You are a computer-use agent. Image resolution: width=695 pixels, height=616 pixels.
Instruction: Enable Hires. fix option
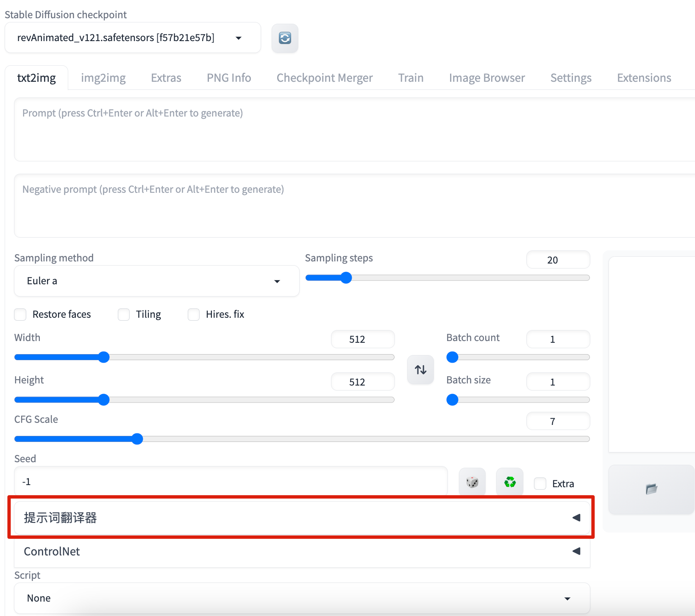pos(194,315)
